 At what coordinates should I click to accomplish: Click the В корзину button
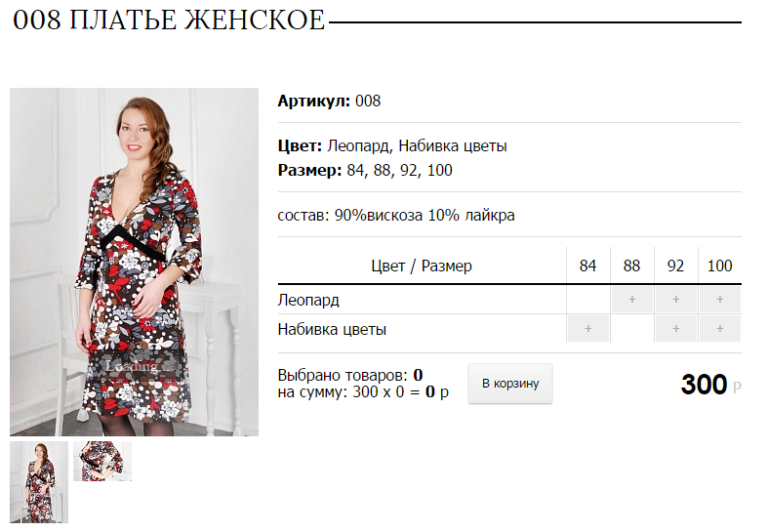[x=510, y=384]
